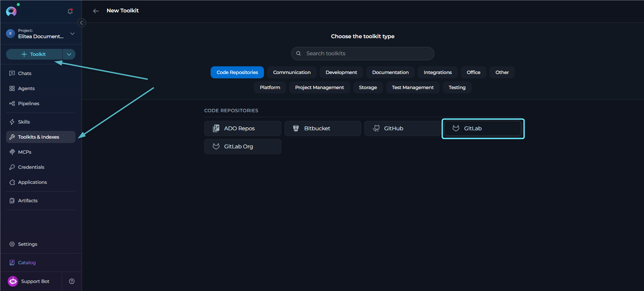Choose the ADO Repos toolkit

pos(243,128)
